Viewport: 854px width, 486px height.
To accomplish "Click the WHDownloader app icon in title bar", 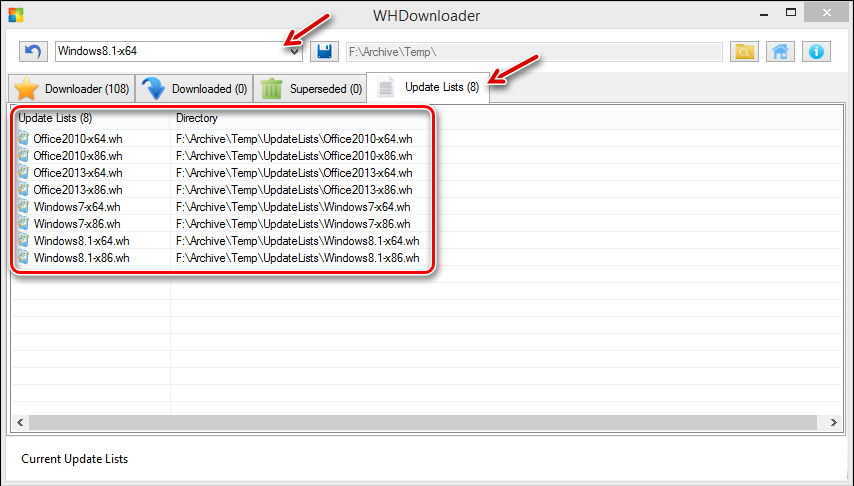I will [x=16, y=15].
